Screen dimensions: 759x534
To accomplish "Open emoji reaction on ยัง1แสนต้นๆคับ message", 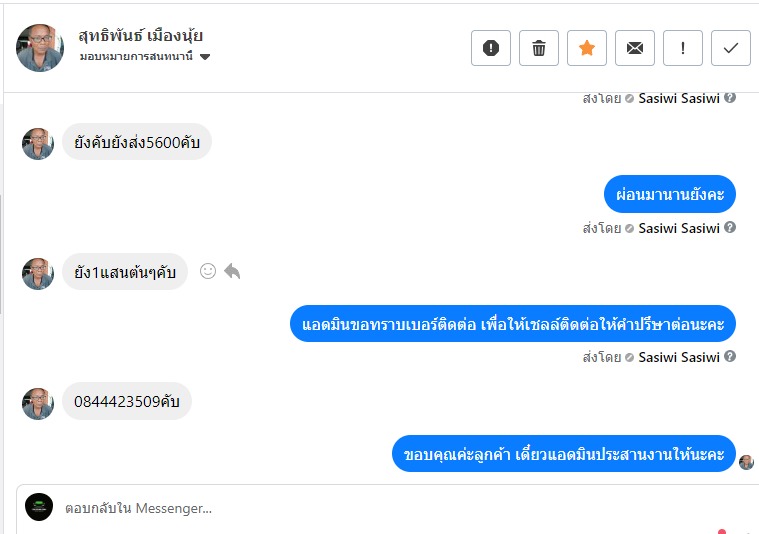I will tap(208, 271).
